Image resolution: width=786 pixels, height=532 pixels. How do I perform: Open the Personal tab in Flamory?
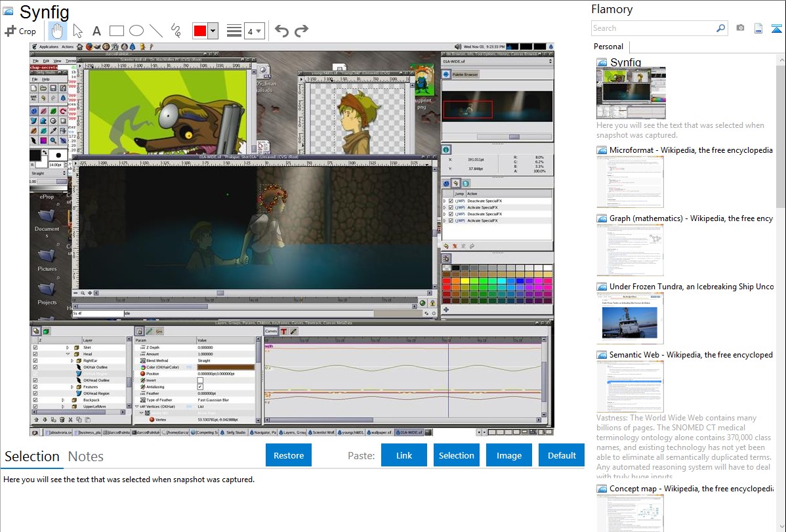[x=608, y=47]
